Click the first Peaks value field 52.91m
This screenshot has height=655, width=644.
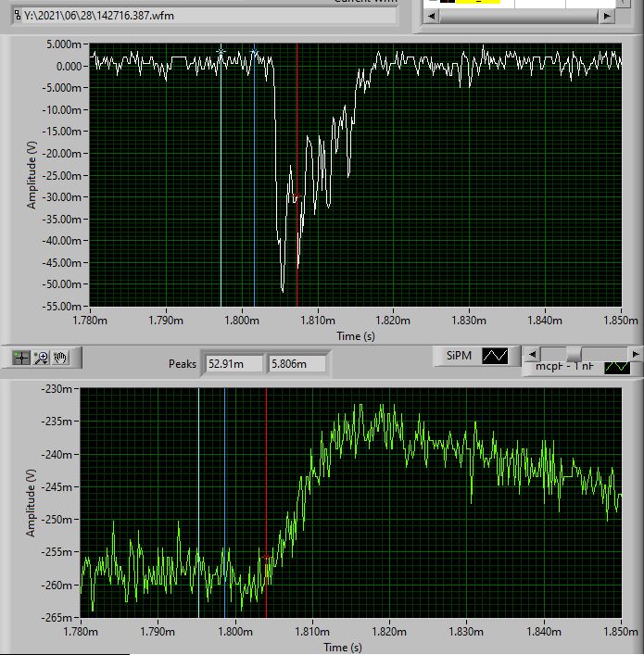coord(234,364)
